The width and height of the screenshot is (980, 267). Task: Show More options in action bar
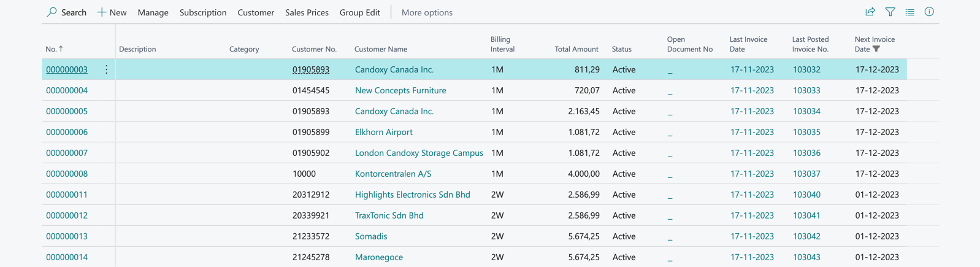coord(427,12)
